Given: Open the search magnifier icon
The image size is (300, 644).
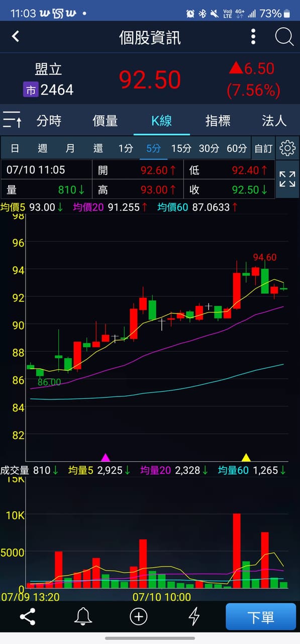Looking at the screenshot, I should click(284, 37).
